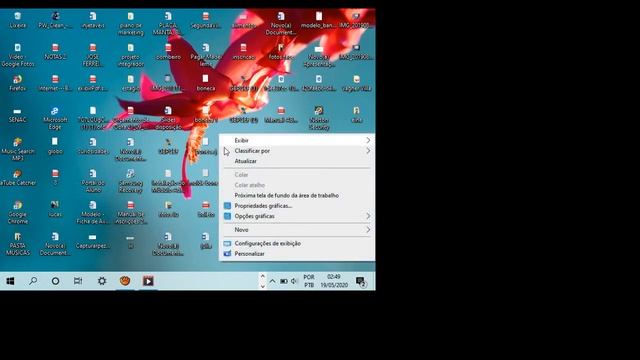
Task: Open Personalizar from context menu
Action: point(297,253)
